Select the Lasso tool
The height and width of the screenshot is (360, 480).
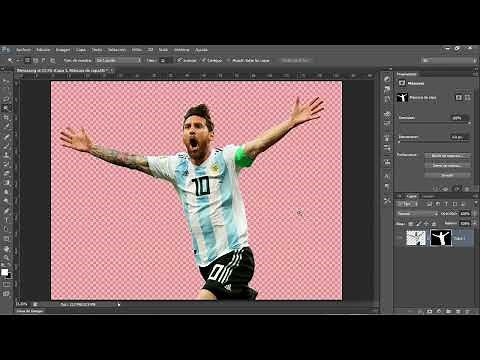click(6, 99)
